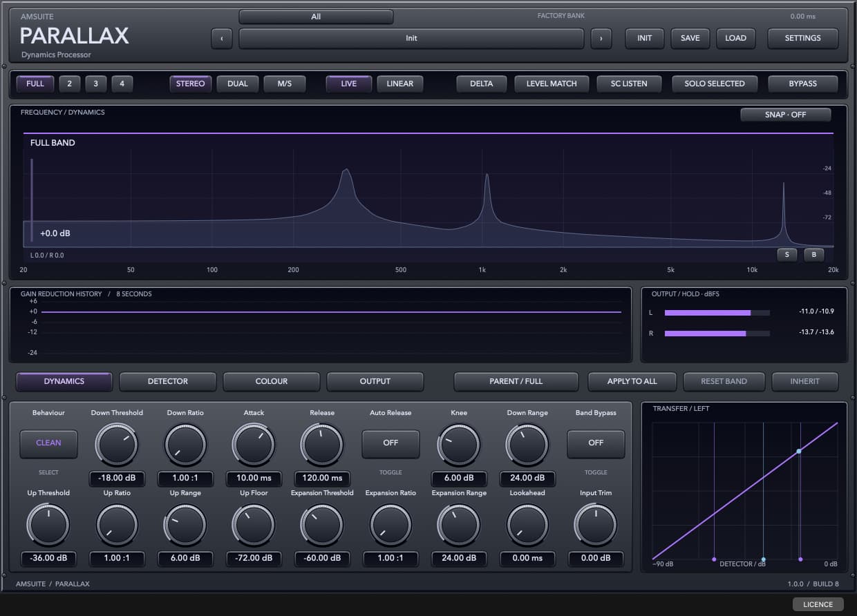Image resolution: width=857 pixels, height=616 pixels.
Task: Toggle Auto Release OFF button
Action: click(390, 443)
